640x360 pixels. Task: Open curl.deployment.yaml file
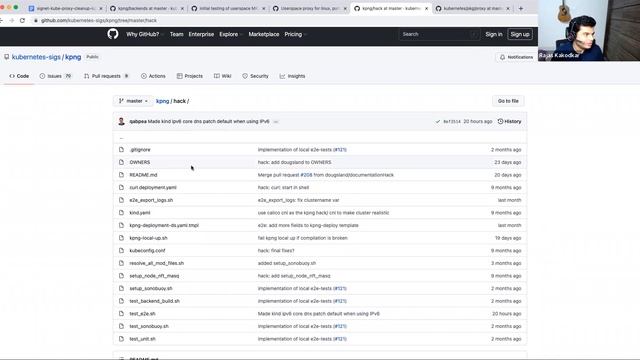tap(153, 188)
